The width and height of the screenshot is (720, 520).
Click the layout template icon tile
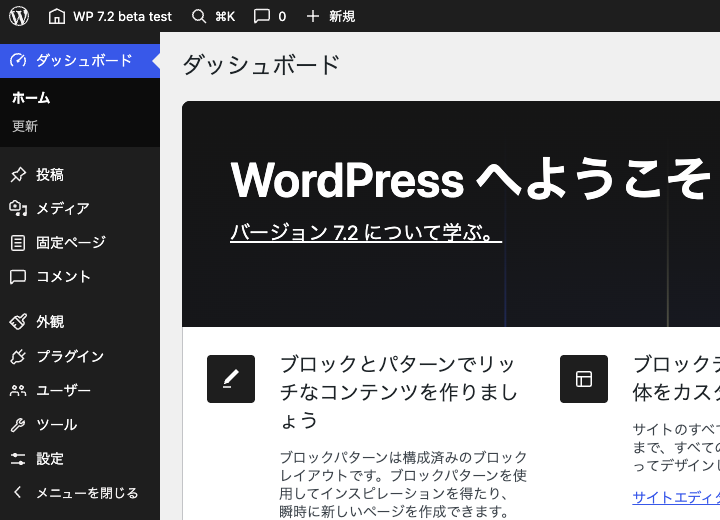pyautogui.click(x=584, y=379)
